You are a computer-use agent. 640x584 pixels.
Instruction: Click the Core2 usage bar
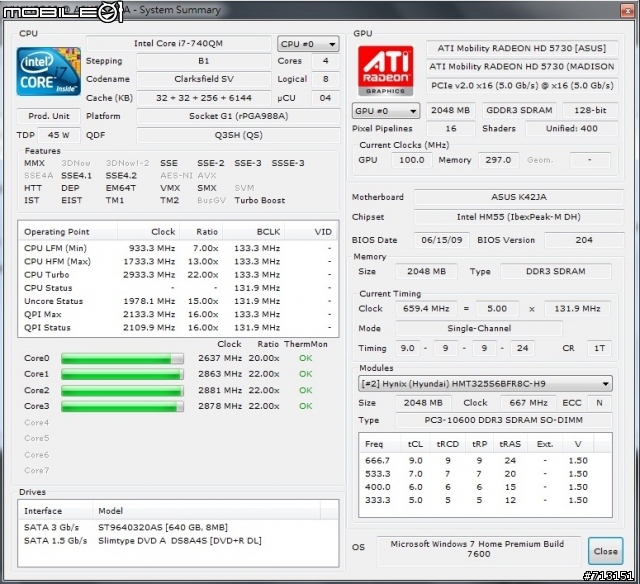point(122,390)
